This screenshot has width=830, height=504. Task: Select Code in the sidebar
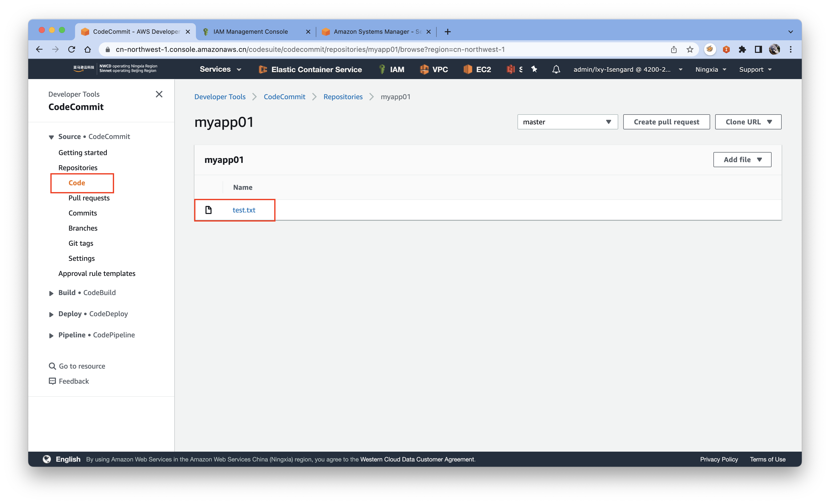[77, 183]
